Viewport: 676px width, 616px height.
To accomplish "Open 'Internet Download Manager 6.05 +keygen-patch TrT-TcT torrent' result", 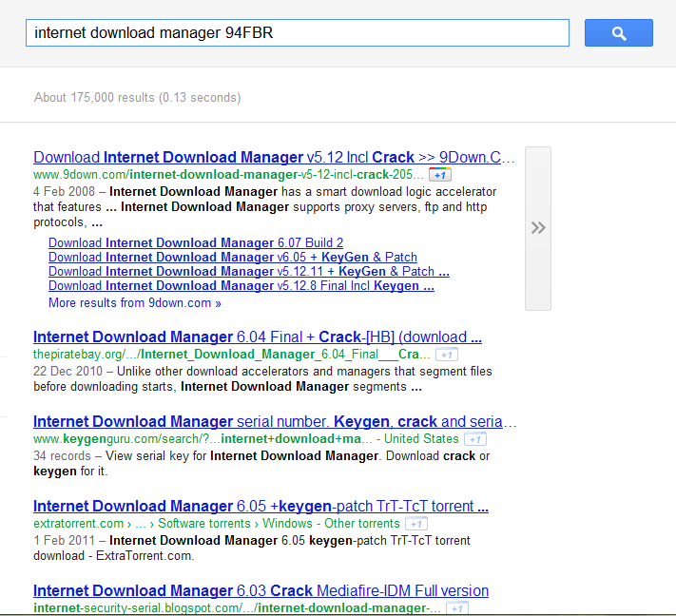I will [261, 506].
